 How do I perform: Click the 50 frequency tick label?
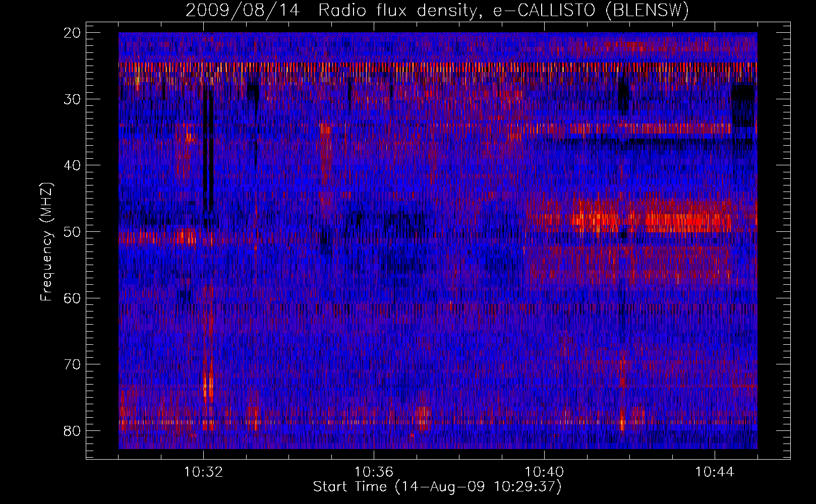[73, 232]
